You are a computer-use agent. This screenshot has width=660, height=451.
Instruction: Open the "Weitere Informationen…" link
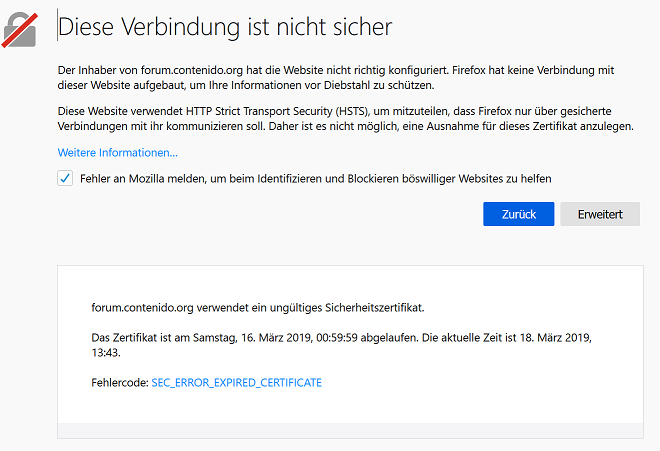[117, 153]
